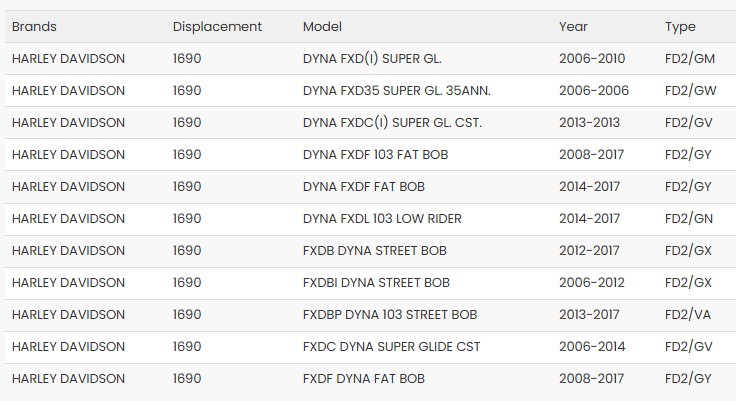Click the Type column header
The height and width of the screenshot is (401, 736).
click(680, 27)
